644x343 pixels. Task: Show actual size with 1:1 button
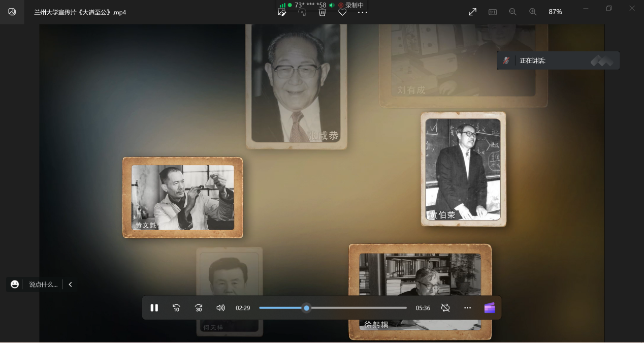point(493,12)
